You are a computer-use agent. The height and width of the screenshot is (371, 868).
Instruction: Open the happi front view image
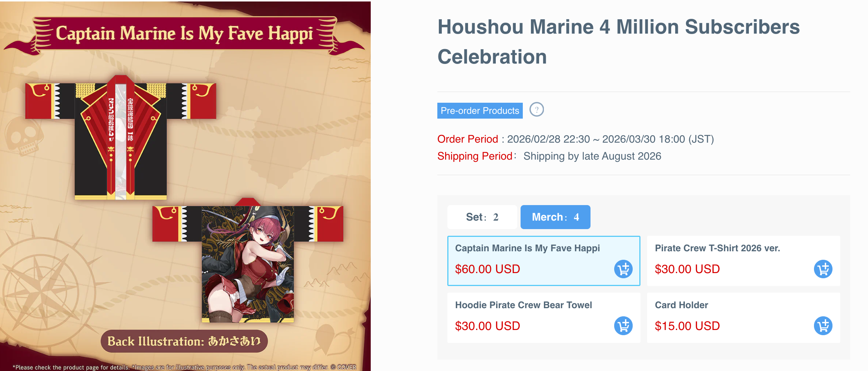click(121, 137)
